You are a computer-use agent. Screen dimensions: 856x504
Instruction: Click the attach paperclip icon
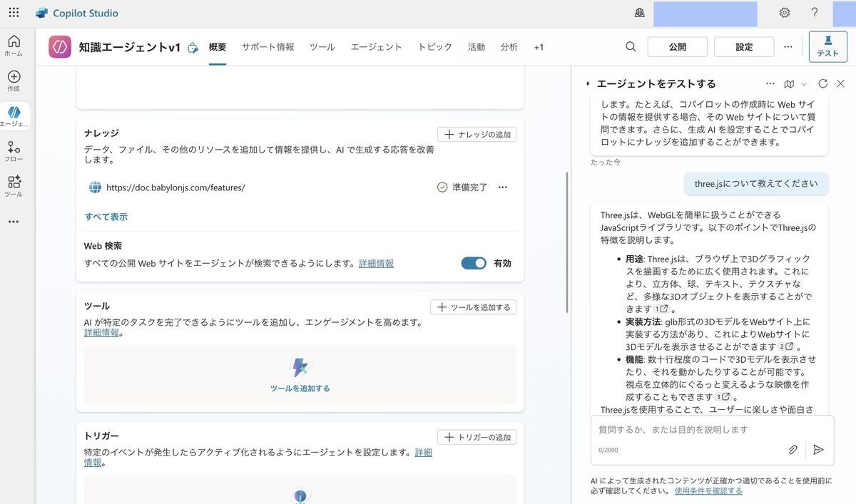[x=793, y=450]
